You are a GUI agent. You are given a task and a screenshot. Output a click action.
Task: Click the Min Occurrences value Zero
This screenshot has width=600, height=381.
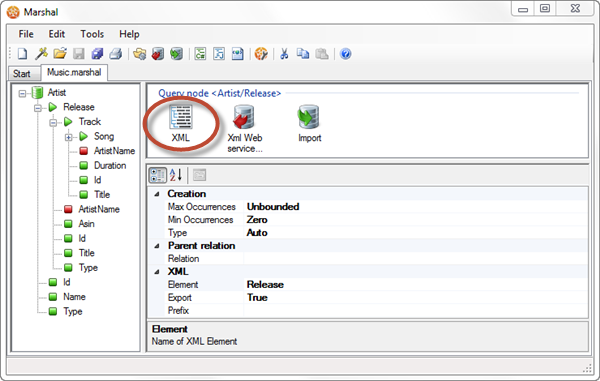click(416, 220)
